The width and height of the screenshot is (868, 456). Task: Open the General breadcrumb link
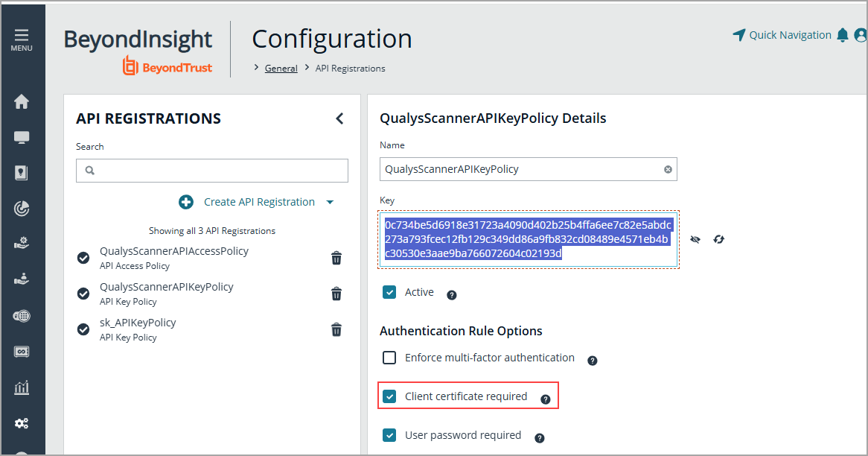[x=281, y=68]
